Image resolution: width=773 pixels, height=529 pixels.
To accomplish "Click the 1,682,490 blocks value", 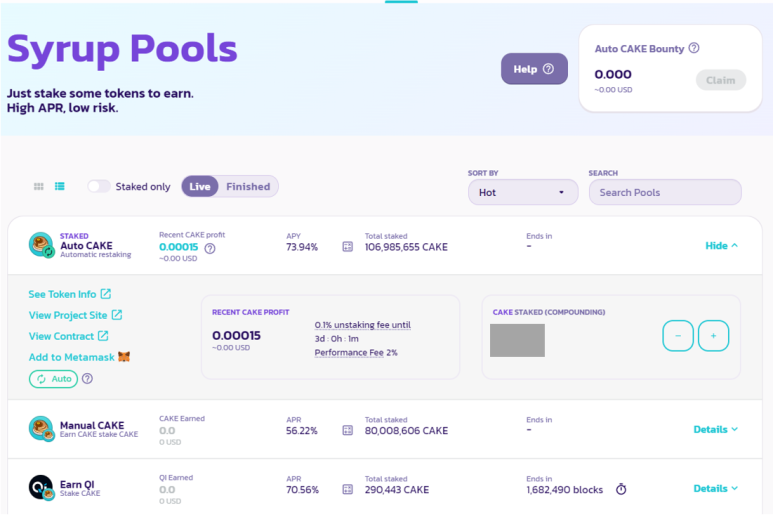I will click(564, 490).
